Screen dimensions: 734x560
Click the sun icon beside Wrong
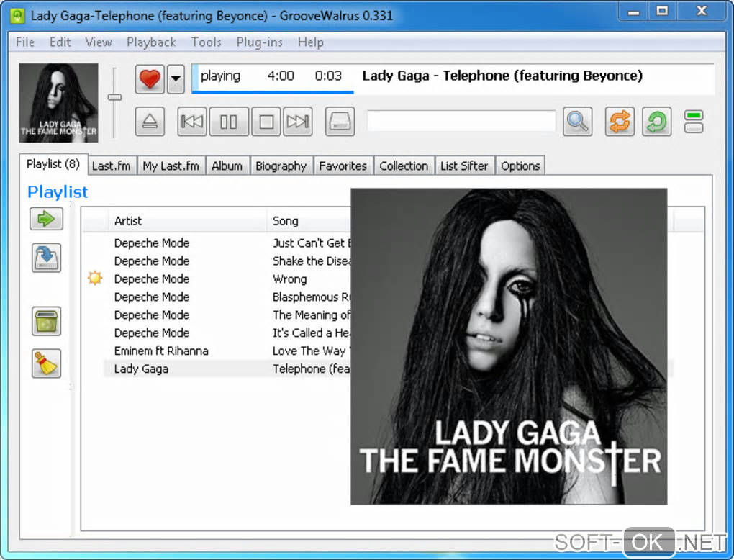tap(95, 278)
